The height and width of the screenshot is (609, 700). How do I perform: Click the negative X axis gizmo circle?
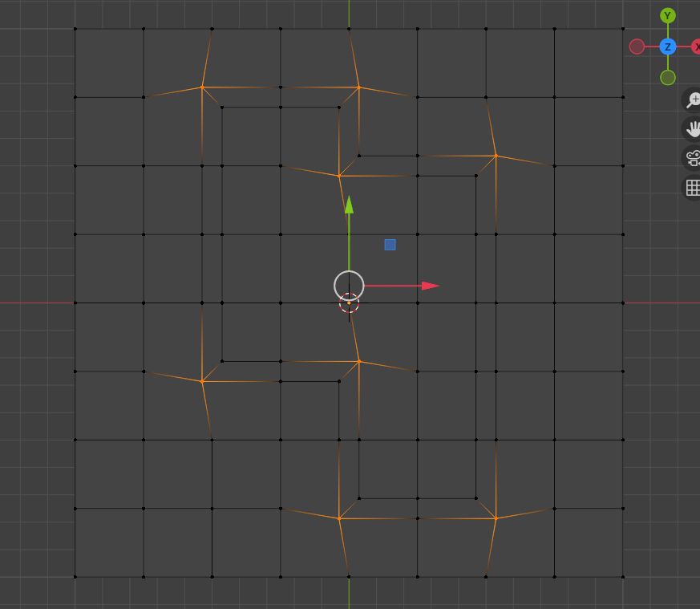tap(637, 47)
